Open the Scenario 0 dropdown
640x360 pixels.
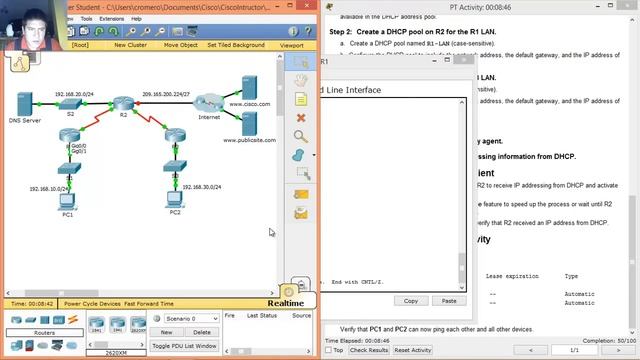coord(191,318)
